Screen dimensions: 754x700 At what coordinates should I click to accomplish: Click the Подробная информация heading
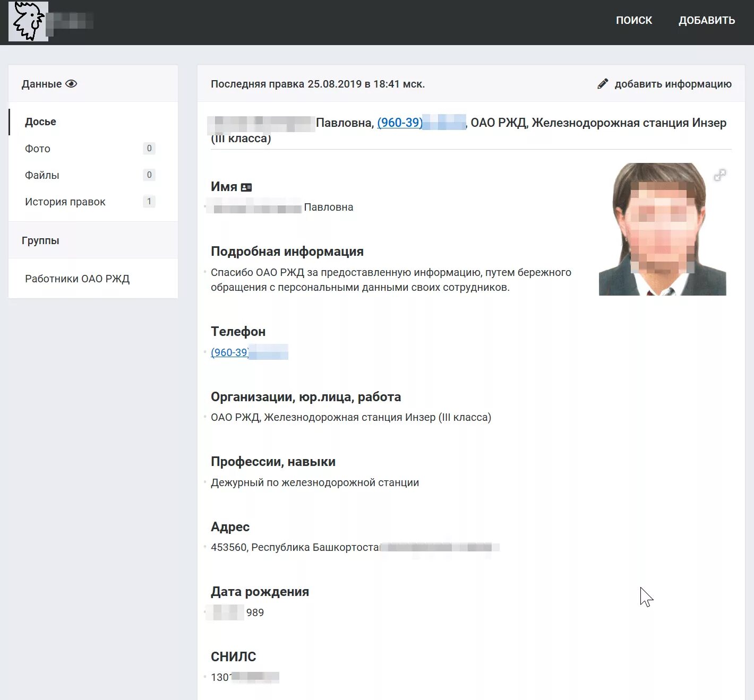[x=287, y=252]
